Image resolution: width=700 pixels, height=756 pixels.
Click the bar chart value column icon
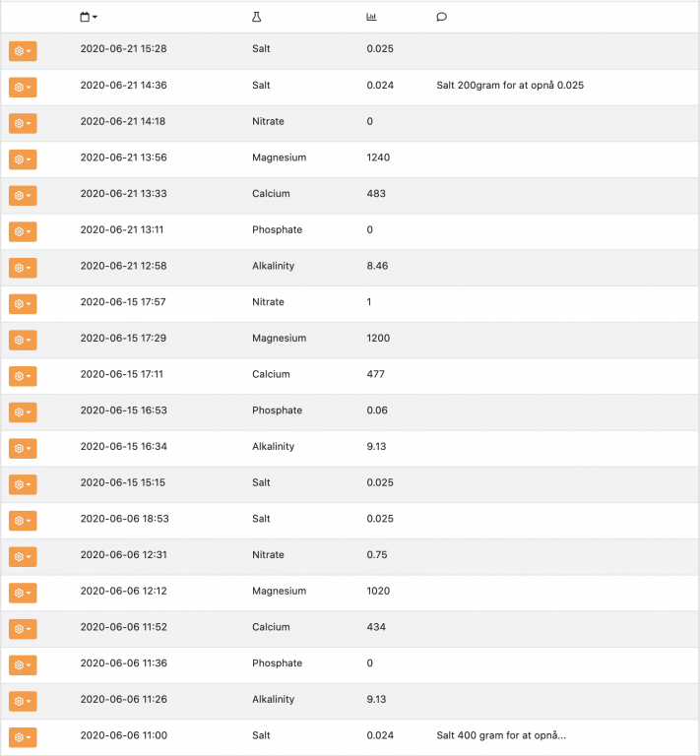(371, 17)
